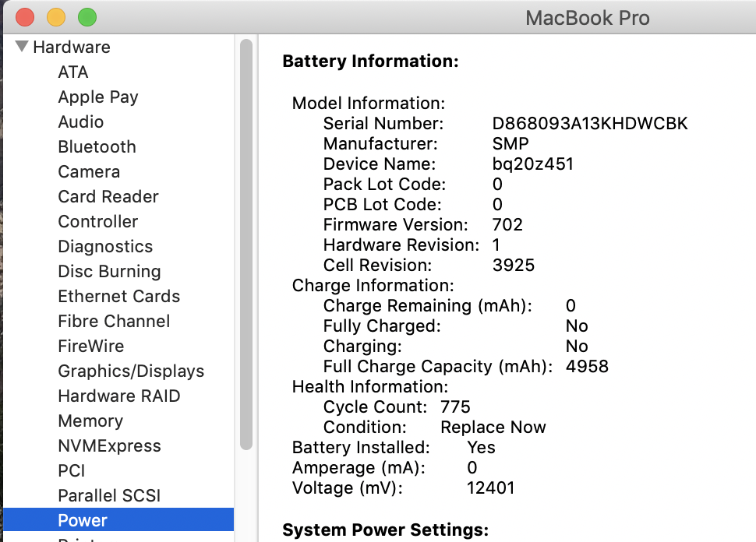Click the highlighted Power item

(x=118, y=520)
